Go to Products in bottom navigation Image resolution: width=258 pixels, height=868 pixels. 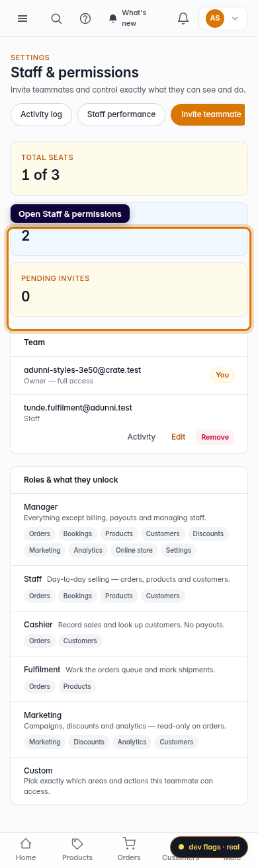[x=77, y=849]
